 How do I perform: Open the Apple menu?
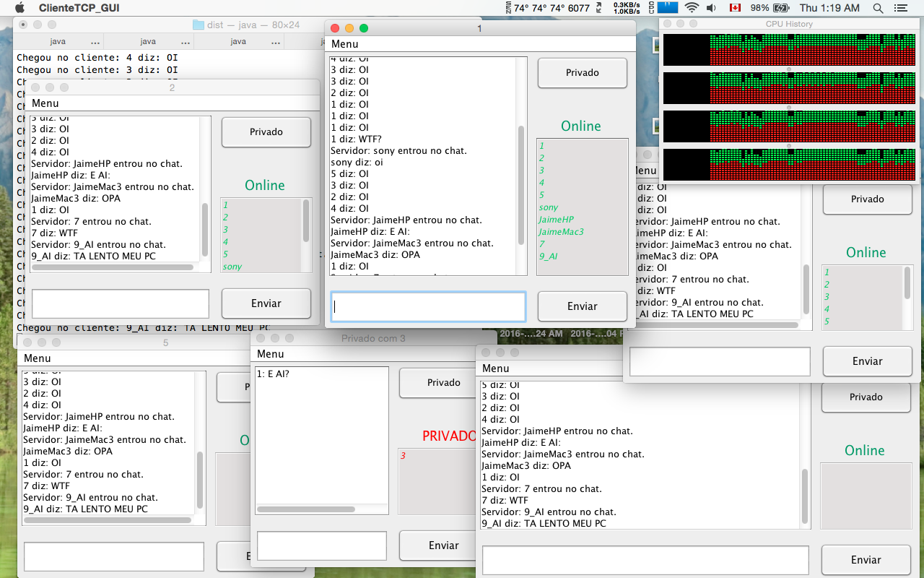pos(19,8)
